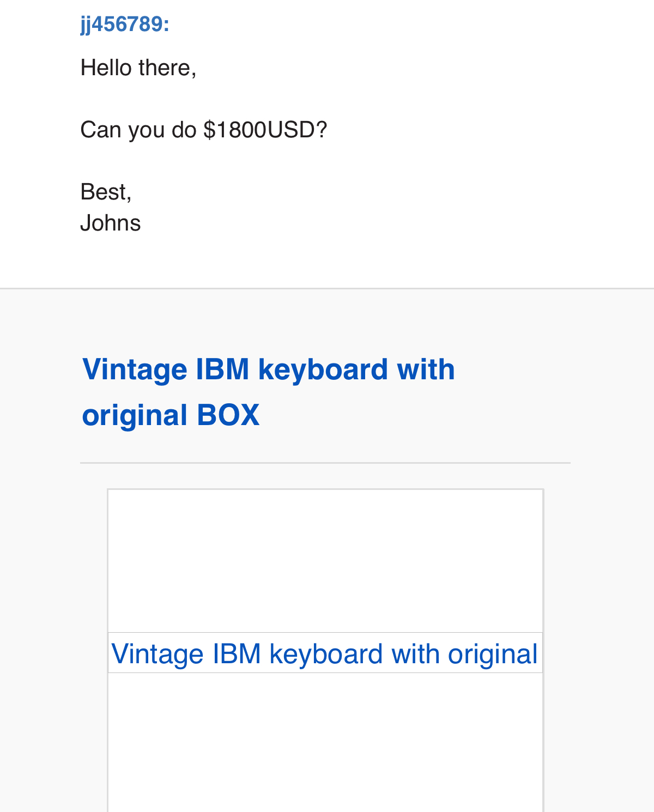Click the $1800USD offer amount
Screen dimensions: 654x812
[265, 130]
